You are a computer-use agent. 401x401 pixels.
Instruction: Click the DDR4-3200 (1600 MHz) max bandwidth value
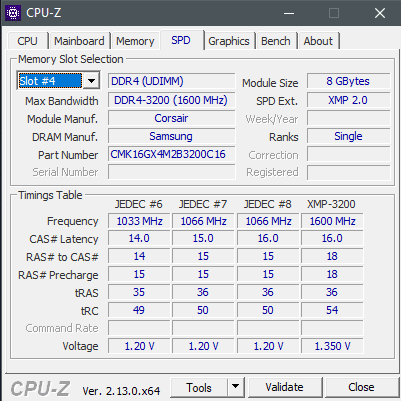(x=172, y=100)
